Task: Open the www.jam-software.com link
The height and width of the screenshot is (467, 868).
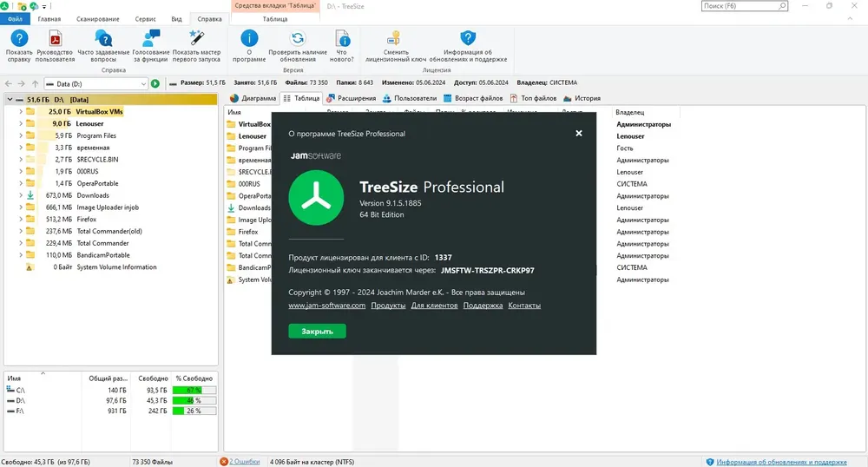Action: tap(326, 306)
